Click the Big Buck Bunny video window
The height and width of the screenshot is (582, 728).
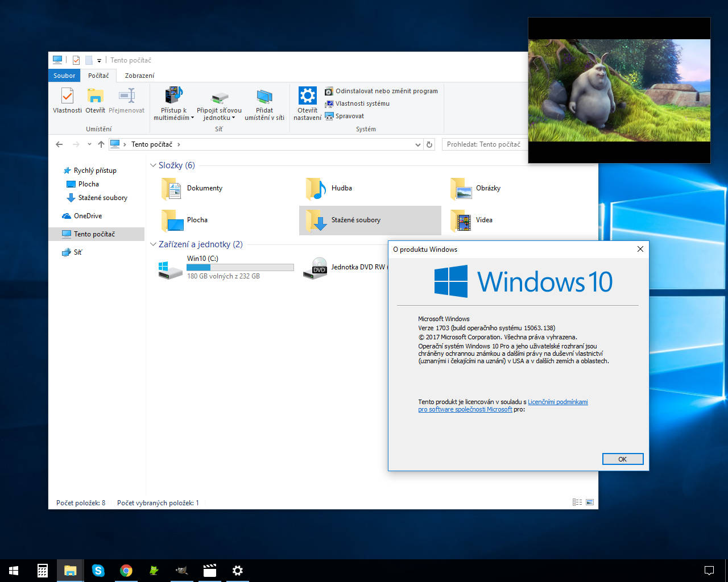(619, 90)
